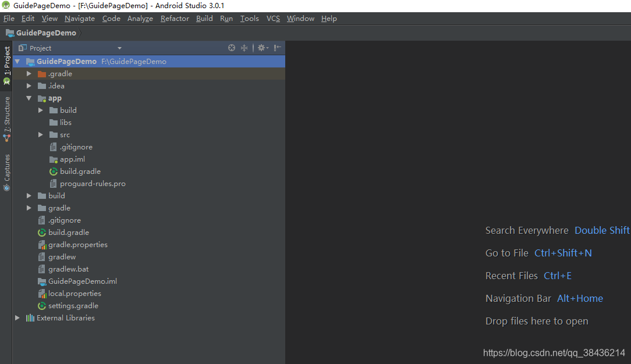Expand the gradle folder
Screen dimensions: 631x364
[x=29, y=208]
